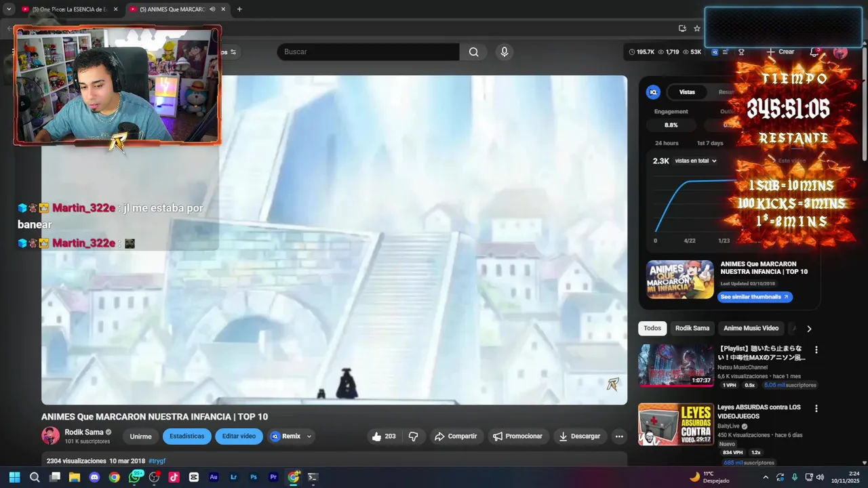Viewport: 868px width, 488px height.
Task: Select the 1st 7 days range option
Action: tap(710, 143)
